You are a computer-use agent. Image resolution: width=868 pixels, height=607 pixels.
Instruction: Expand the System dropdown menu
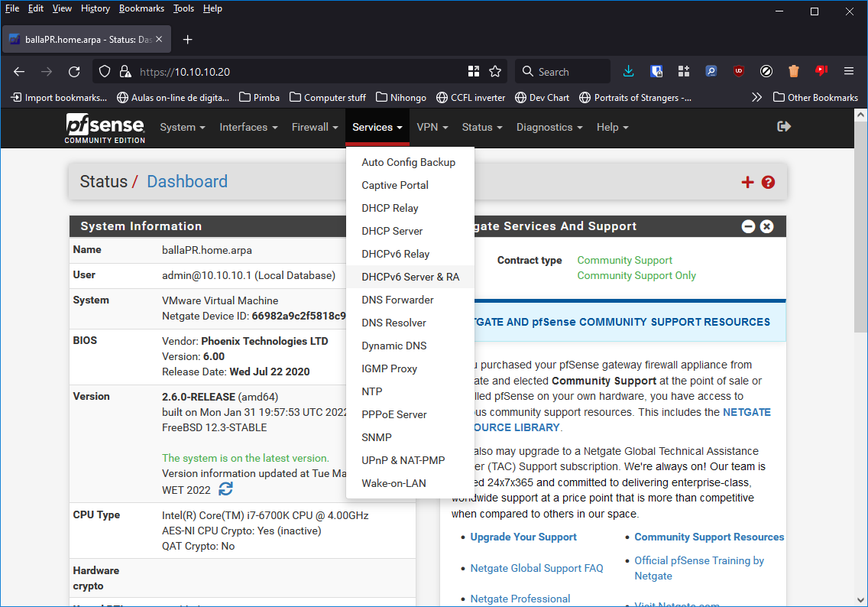tap(182, 128)
